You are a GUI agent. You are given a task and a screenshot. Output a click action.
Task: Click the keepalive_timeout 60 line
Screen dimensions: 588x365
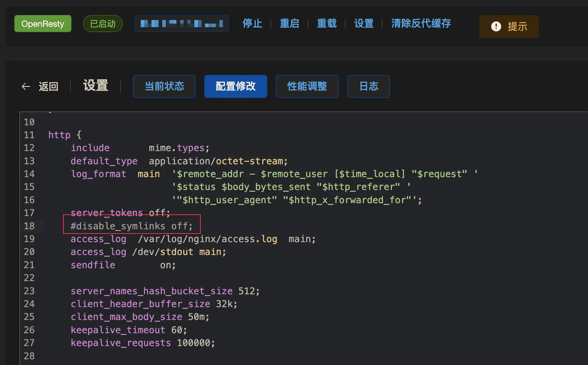129,330
